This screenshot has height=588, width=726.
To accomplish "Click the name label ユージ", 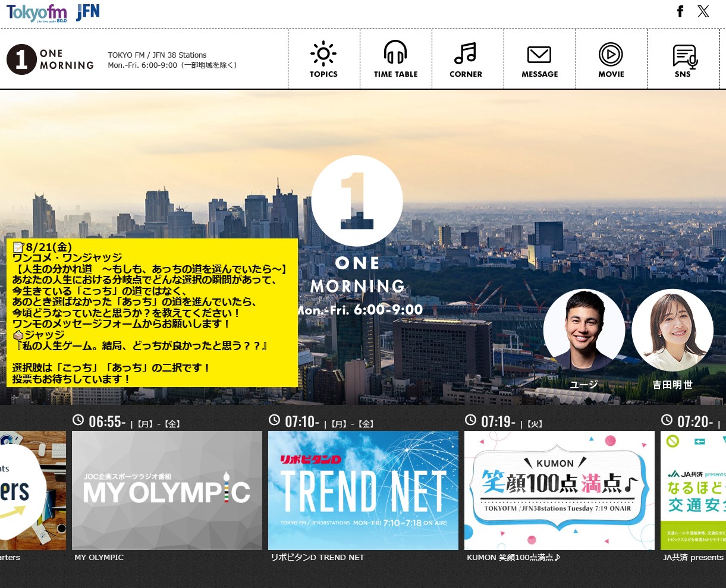I will 584,385.
